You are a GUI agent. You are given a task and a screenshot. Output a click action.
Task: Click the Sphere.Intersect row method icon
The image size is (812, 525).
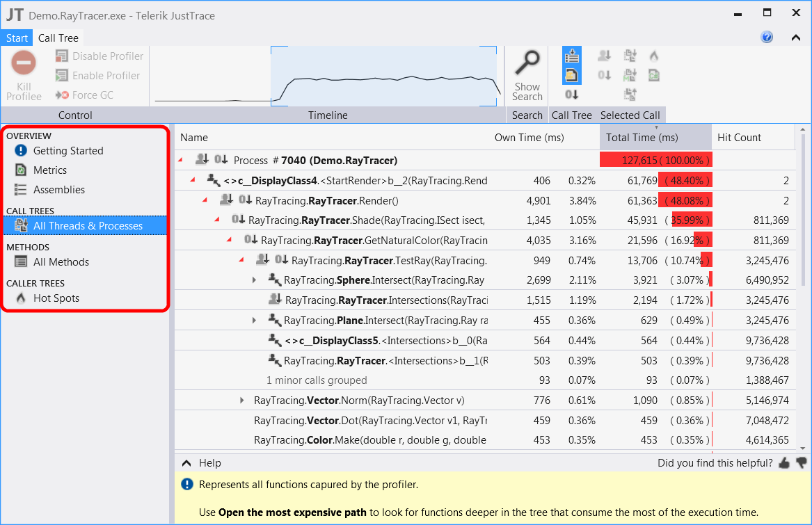point(274,280)
